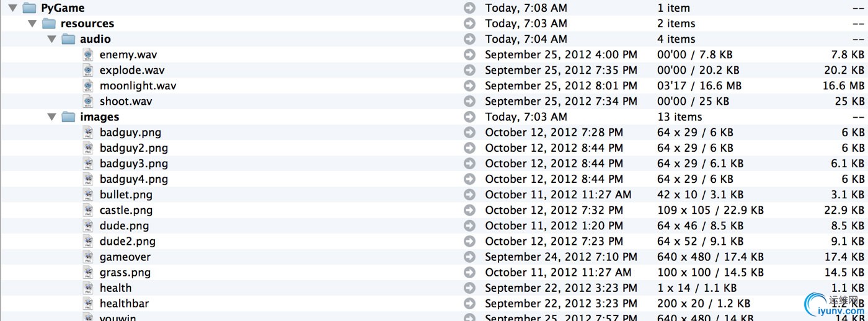
Task: Collapse the resources folder tree
Action: [32, 24]
